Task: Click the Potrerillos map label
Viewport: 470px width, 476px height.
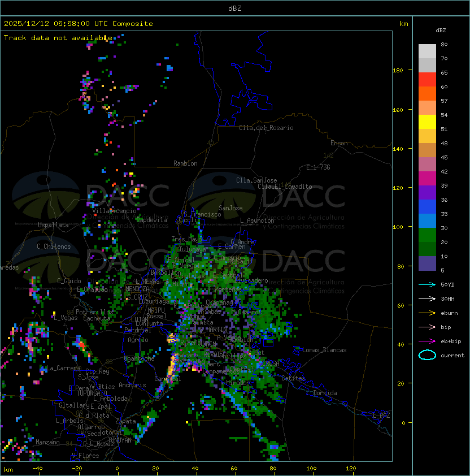Action: point(94,312)
